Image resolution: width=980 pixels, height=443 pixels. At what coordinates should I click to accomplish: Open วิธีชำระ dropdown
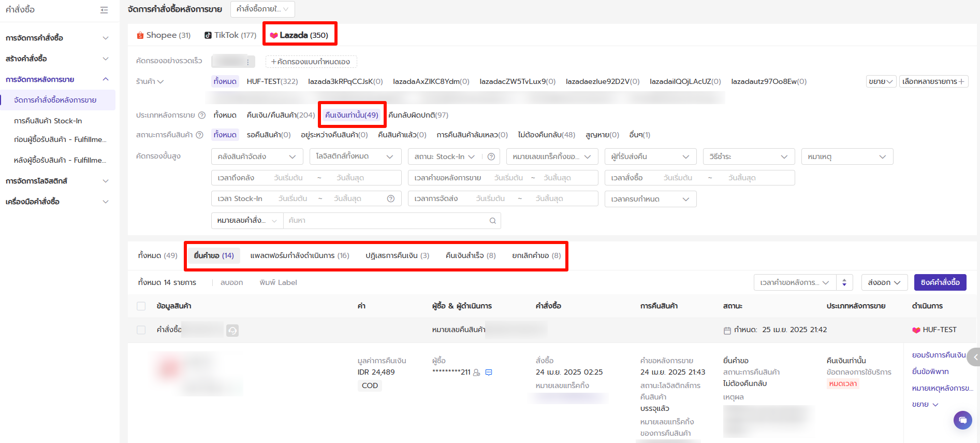(749, 156)
